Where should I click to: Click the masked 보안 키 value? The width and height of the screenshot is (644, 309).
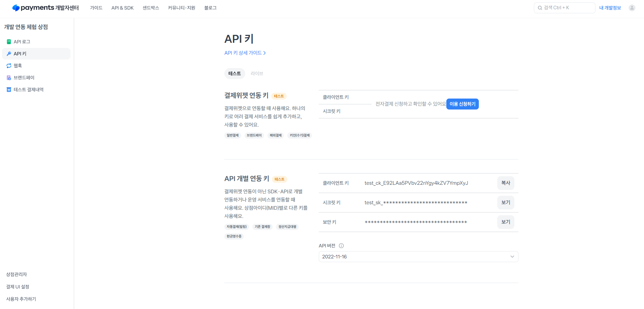click(416, 222)
